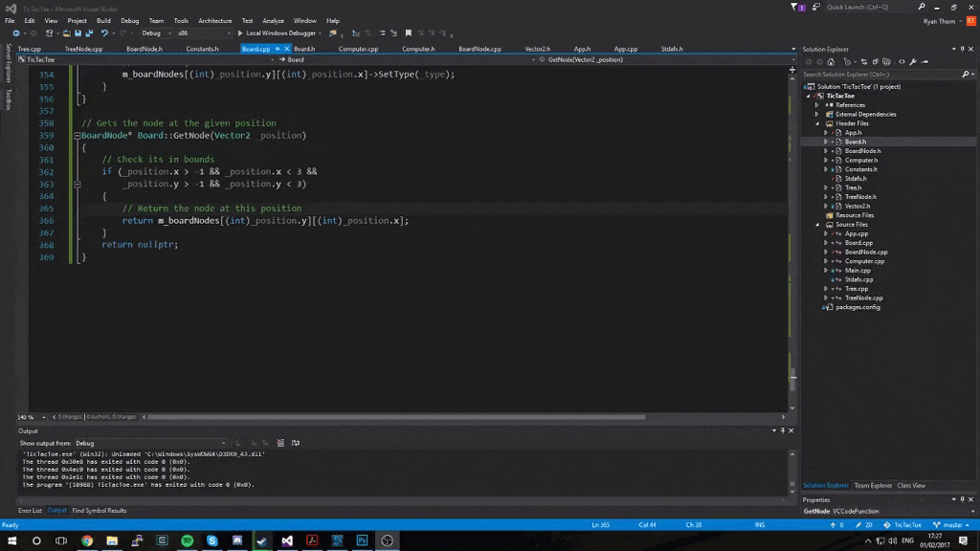Open Visual Studio from the Windows taskbar
The height and width of the screenshot is (551, 980).
(286, 540)
